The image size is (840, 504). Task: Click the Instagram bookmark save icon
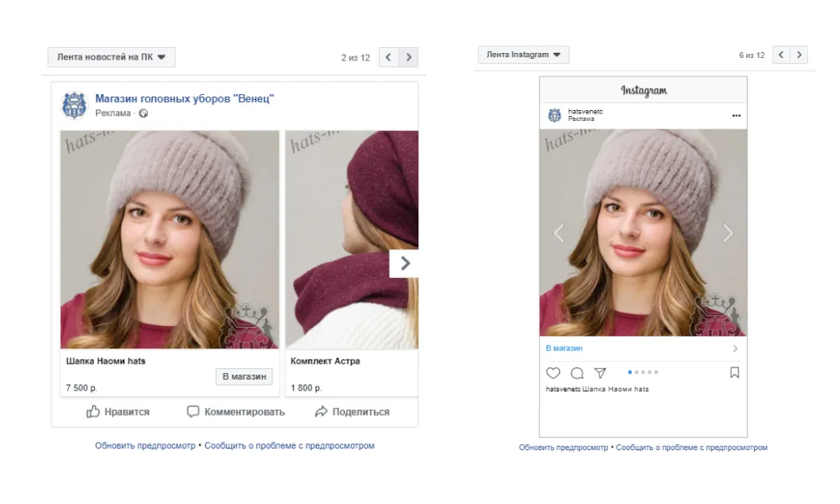coord(734,373)
